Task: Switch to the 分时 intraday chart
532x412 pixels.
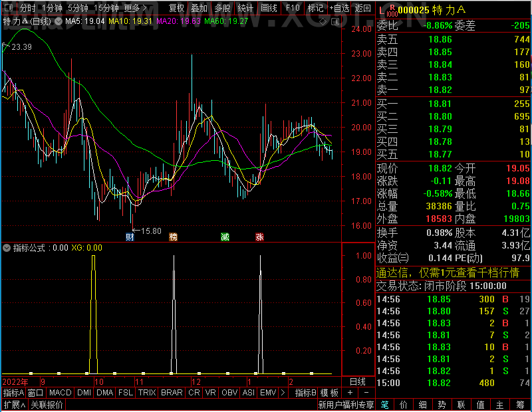Action: pyautogui.click(x=27, y=8)
